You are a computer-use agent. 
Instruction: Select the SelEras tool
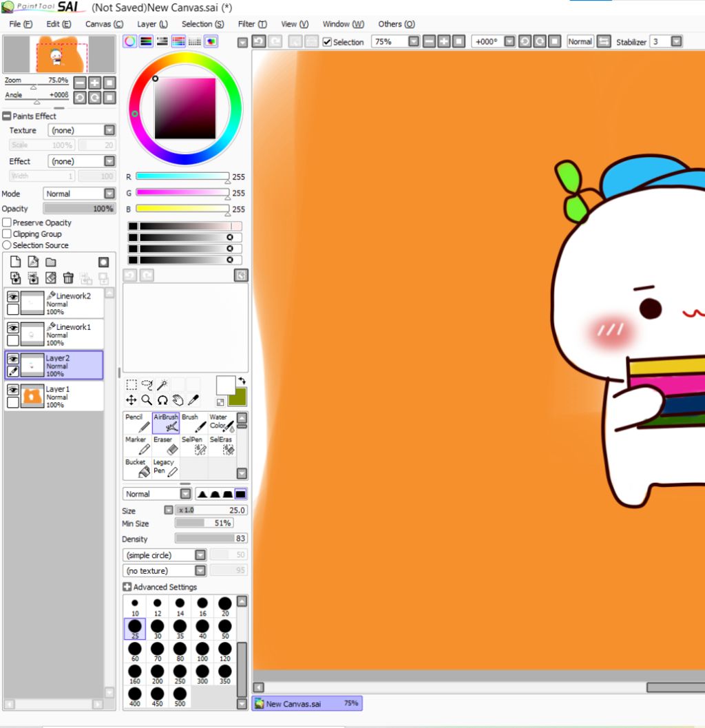pyautogui.click(x=222, y=445)
